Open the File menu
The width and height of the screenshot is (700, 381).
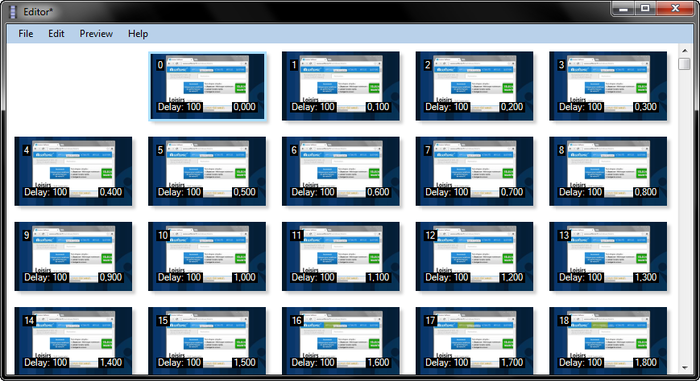[x=25, y=33]
